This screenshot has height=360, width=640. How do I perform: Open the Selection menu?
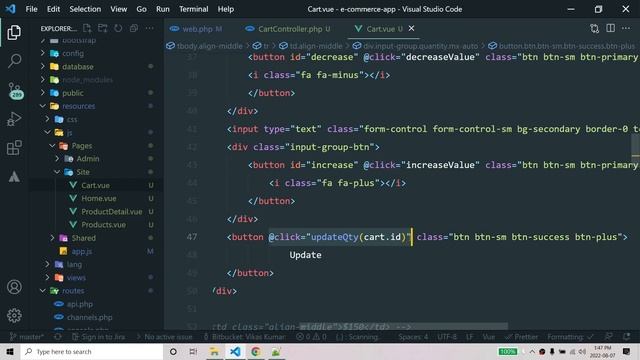[85, 9]
